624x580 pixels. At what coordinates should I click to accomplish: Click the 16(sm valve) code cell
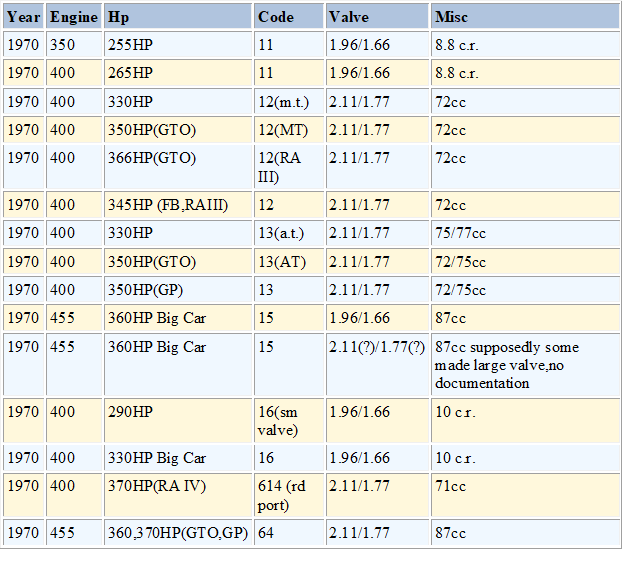point(289,420)
